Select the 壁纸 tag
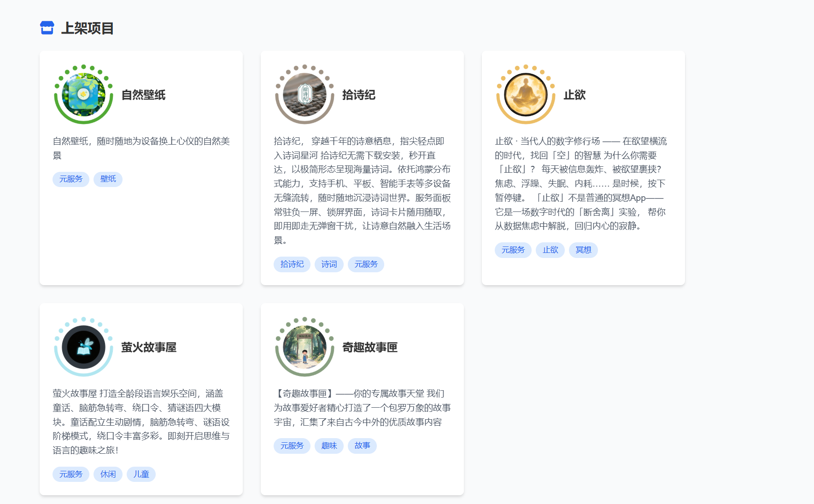814x504 pixels. (x=108, y=179)
